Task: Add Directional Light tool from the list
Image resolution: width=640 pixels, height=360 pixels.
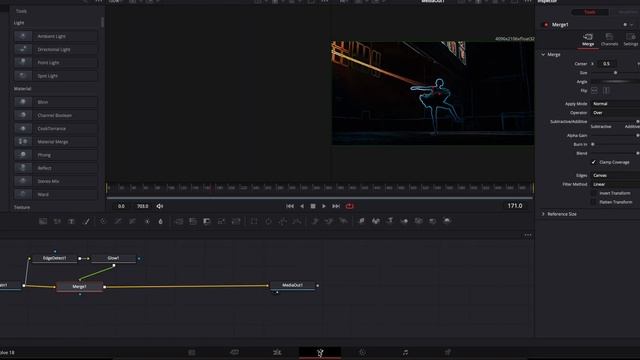Action: click(56, 49)
